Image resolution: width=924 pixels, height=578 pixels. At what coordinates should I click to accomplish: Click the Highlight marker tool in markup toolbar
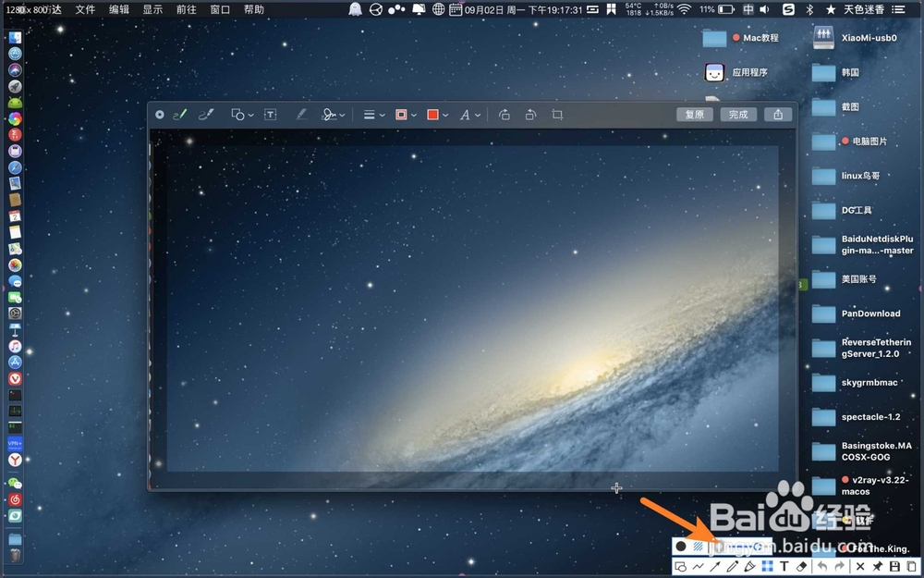click(x=301, y=115)
